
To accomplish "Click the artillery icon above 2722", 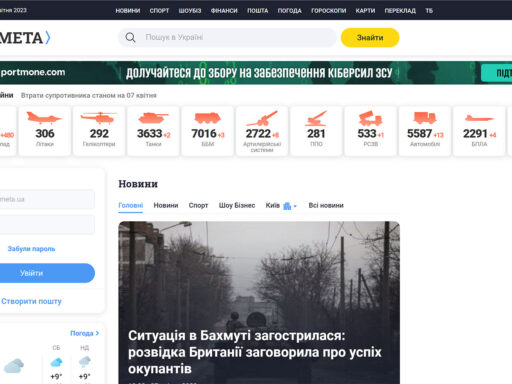I will pos(262,119).
